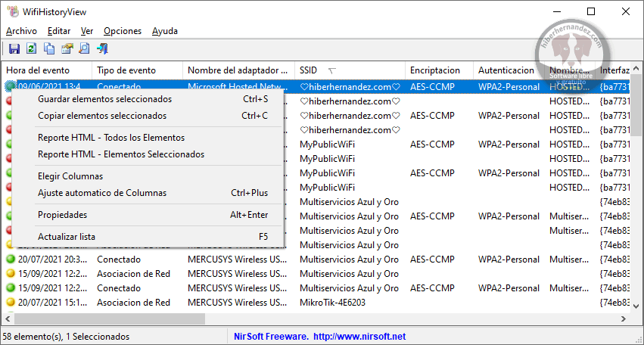Click the Save selected items toolbar icon
Viewport: 644px width, 345px height.
(x=14, y=49)
